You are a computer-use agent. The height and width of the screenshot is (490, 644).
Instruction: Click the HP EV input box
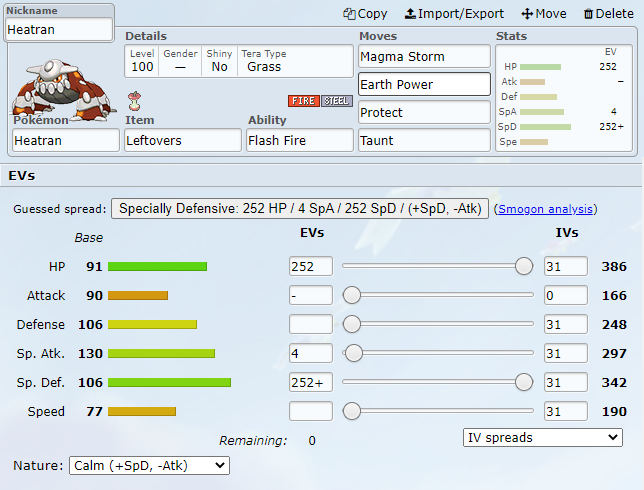311,266
